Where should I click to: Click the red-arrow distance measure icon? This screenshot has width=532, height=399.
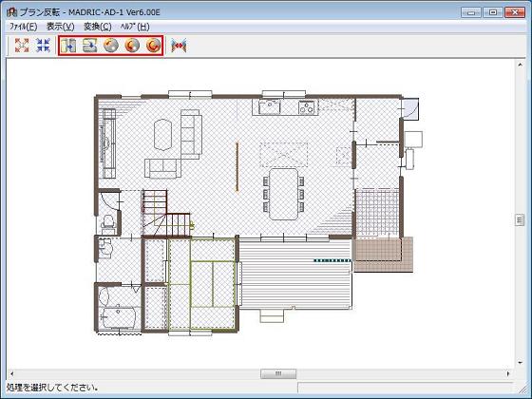(179, 46)
